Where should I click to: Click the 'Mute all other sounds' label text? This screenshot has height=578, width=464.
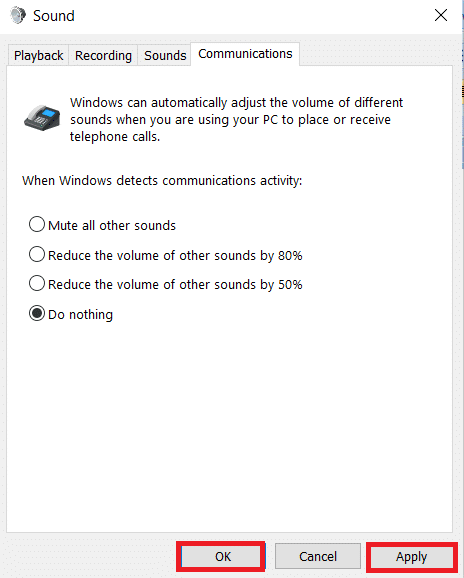[x=112, y=226]
